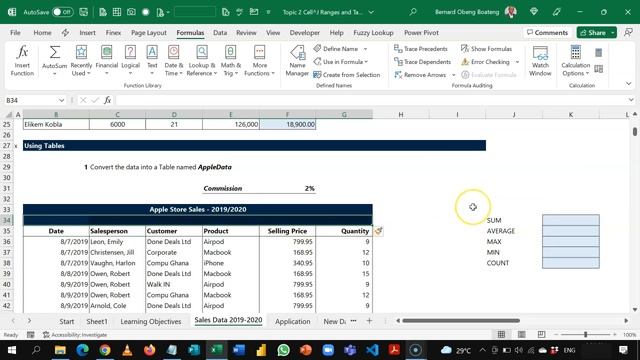The image size is (640, 360).
Task: Collapse the ribbon with chevron
Action: coord(629,84)
